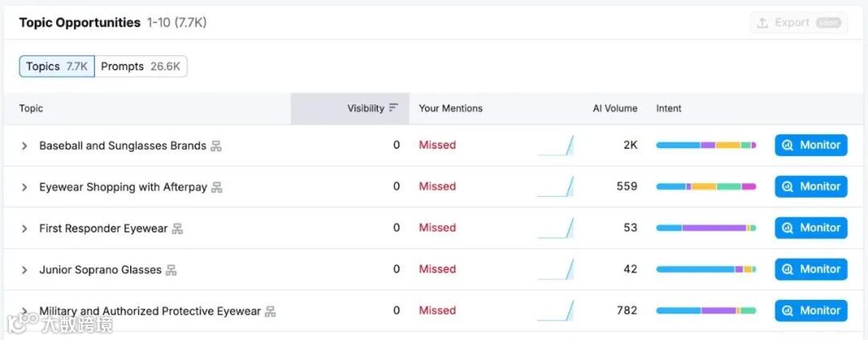Monitor the Baseball and Sunglasses Brands topic
Screen dimensions: 868x340
tap(811, 145)
